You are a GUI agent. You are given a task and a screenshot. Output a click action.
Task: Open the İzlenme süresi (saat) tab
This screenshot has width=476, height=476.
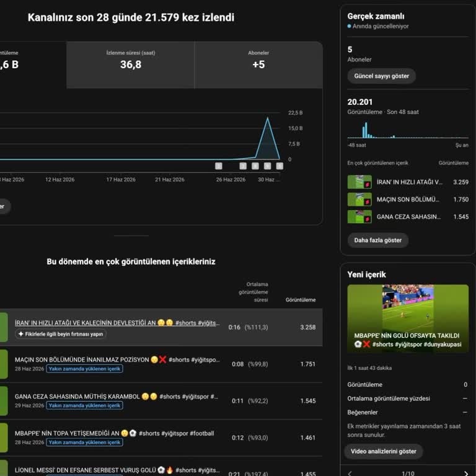coord(131,65)
